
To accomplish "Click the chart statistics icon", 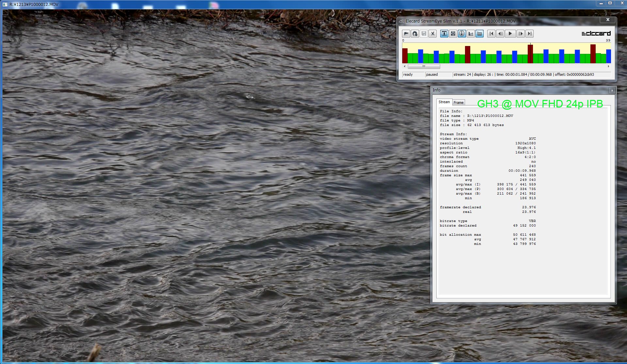I will pos(471,34).
